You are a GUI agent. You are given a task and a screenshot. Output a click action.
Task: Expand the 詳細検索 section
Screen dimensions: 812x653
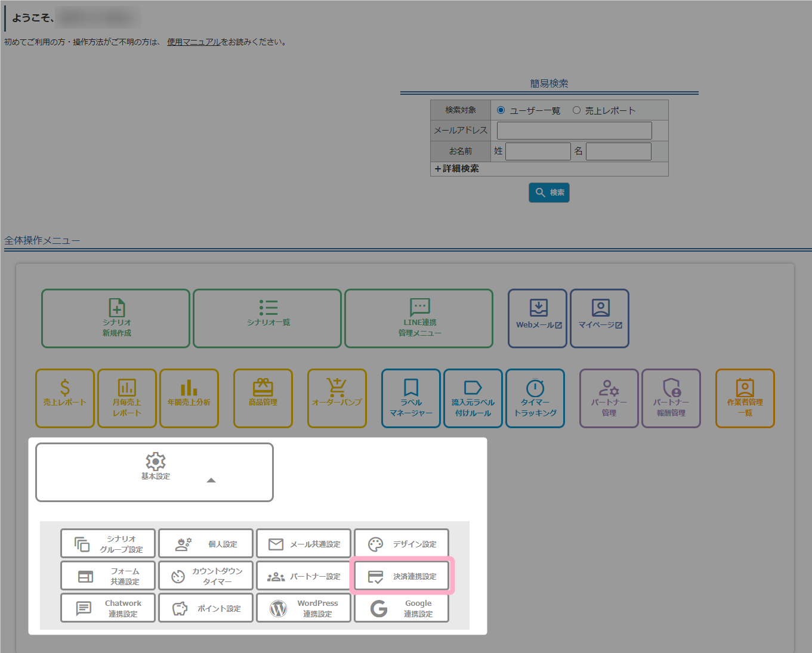[x=457, y=169]
